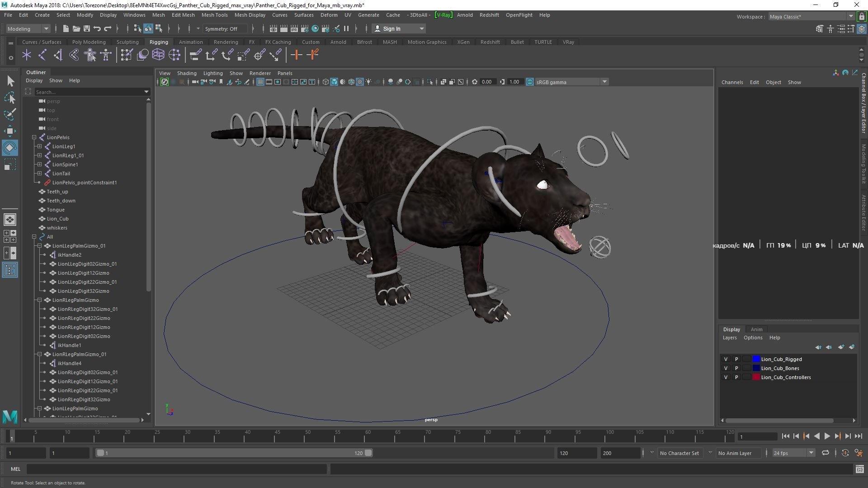The image size is (868, 488).
Task: Click the Open Scene folder icon
Action: 76,28
